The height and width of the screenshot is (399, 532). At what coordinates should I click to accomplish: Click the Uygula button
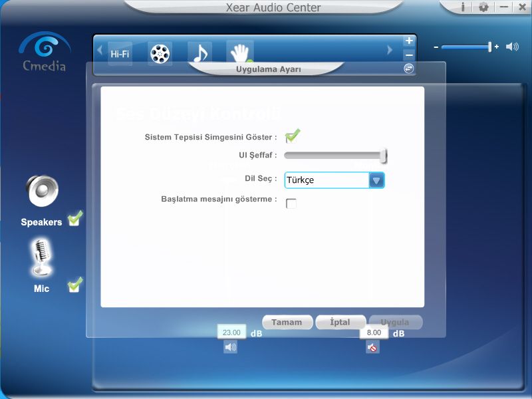395,322
